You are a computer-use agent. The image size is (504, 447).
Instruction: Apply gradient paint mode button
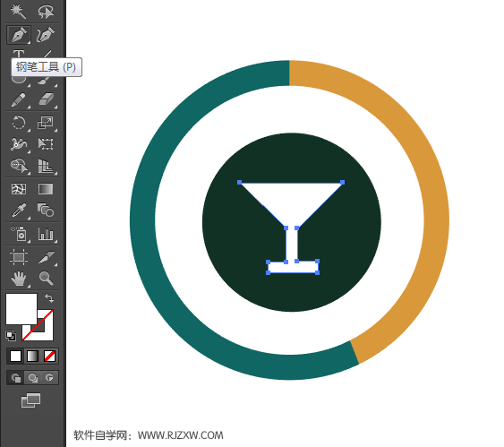pyautogui.click(x=32, y=356)
